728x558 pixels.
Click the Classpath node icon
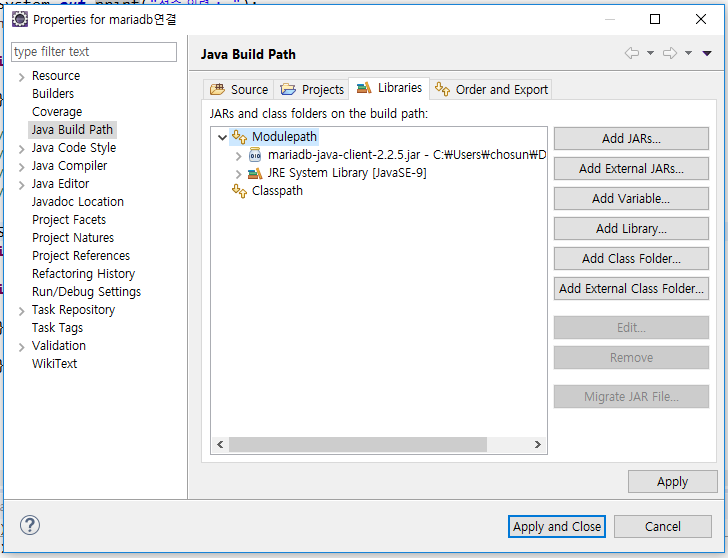(239, 191)
